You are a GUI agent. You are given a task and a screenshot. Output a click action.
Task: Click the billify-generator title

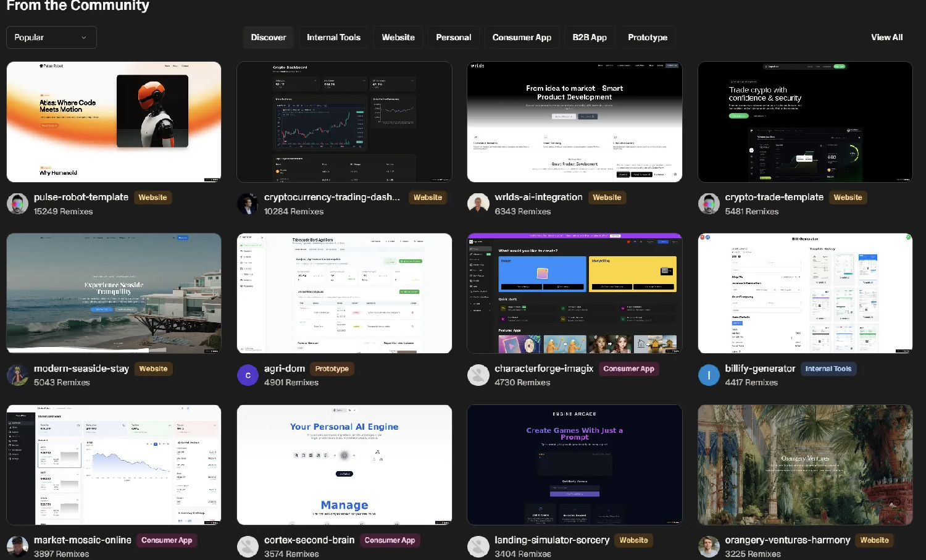760,369
